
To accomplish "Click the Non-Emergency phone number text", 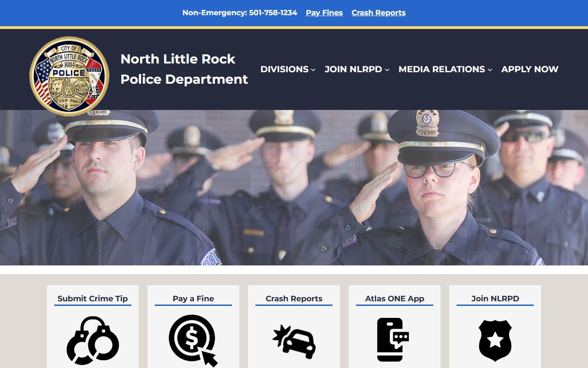I will tap(240, 13).
